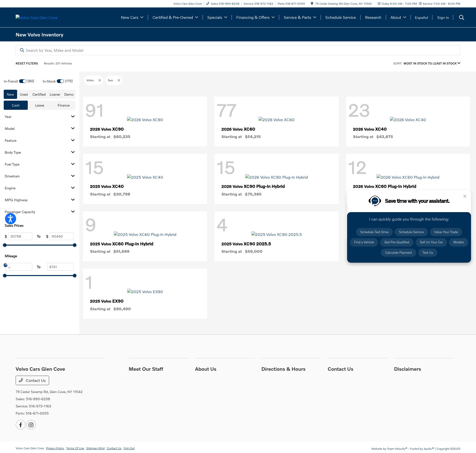Viewport: 476px width, 453px height.
Task: Open the Research page
Action: [373, 17]
